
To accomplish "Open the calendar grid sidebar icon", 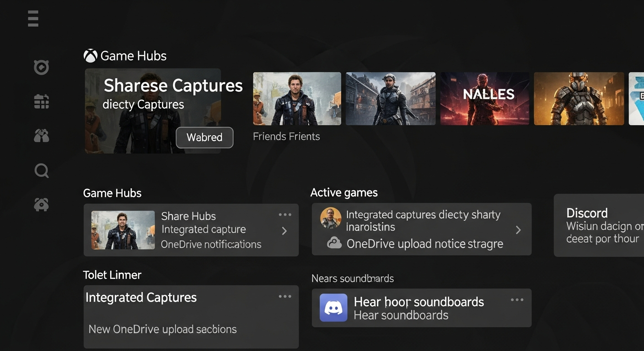I will tap(41, 101).
